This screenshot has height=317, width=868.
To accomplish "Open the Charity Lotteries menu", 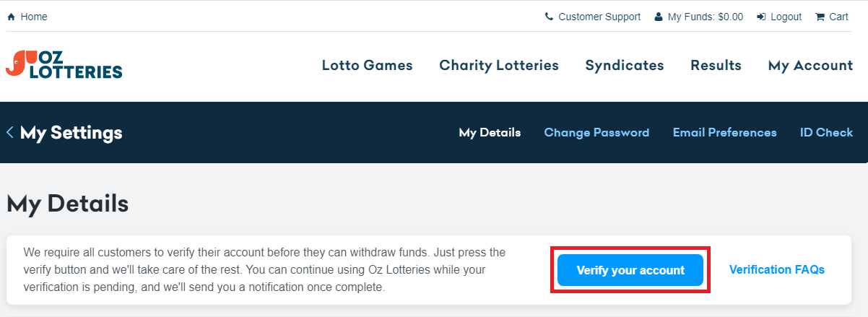I will 499,65.
